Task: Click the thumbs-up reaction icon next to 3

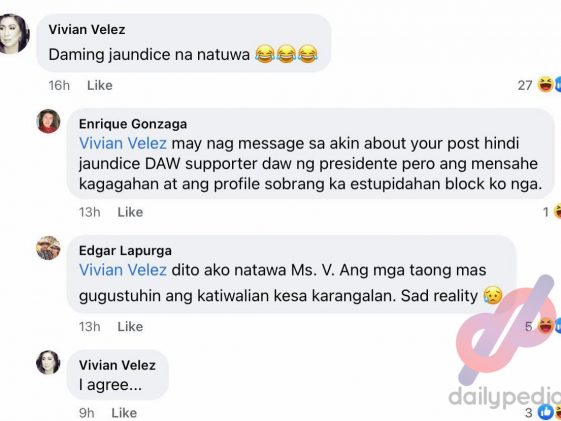Action: coord(546,412)
